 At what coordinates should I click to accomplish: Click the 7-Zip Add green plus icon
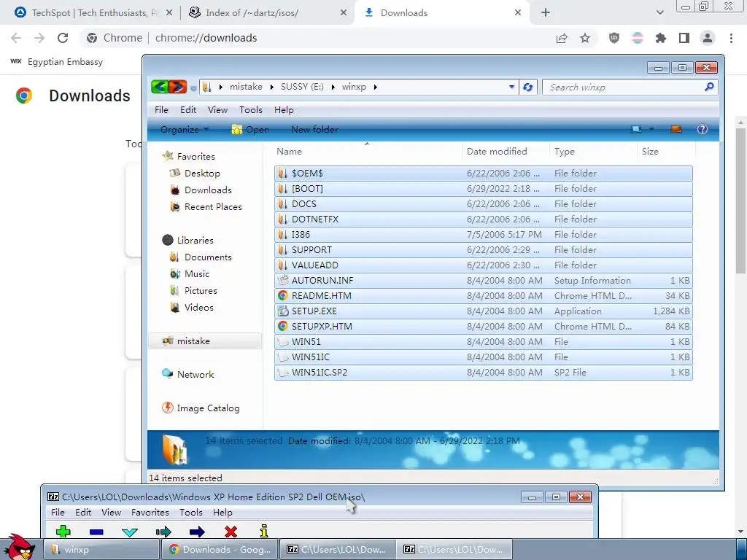pyautogui.click(x=63, y=532)
